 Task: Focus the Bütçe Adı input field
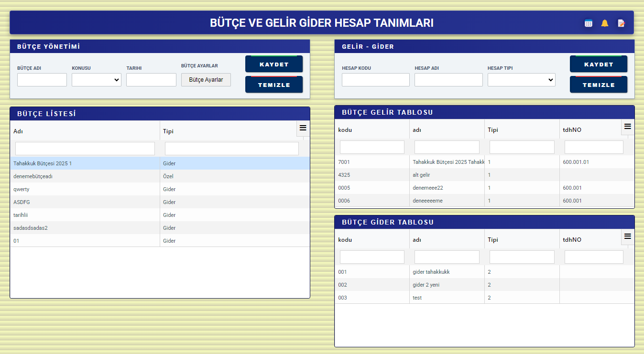[42, 80]
